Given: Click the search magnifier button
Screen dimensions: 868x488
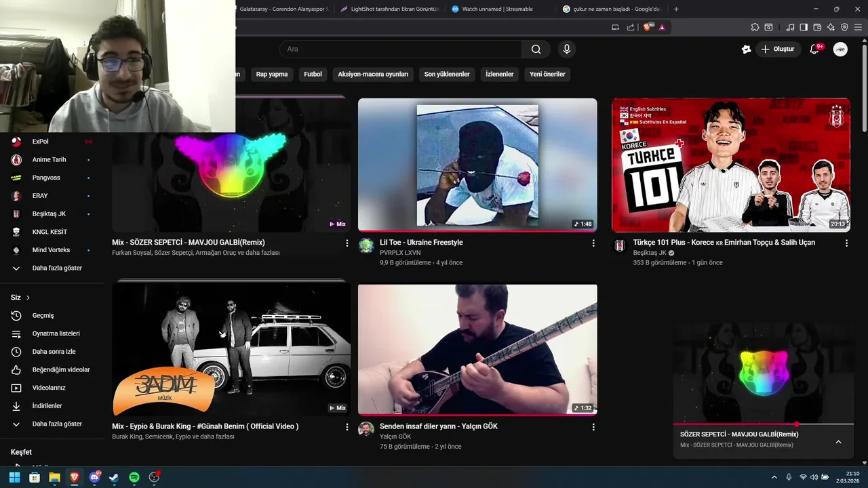Looking at the screenshot, I should tap(536, 49).
